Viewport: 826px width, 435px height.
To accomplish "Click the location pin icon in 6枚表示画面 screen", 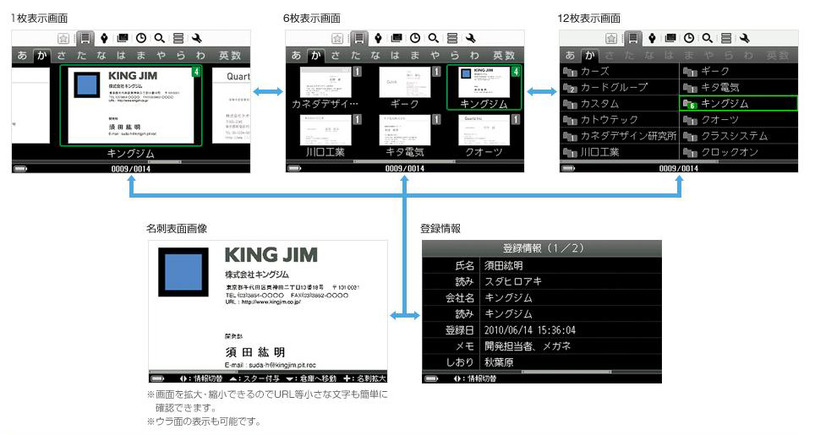I will coord(378,38).
